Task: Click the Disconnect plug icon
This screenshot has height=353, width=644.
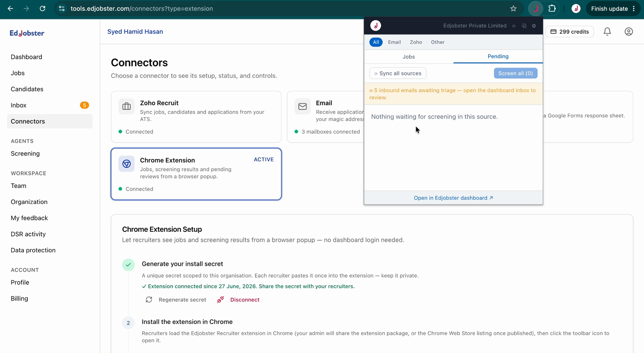Action: [x=221, y=300]
